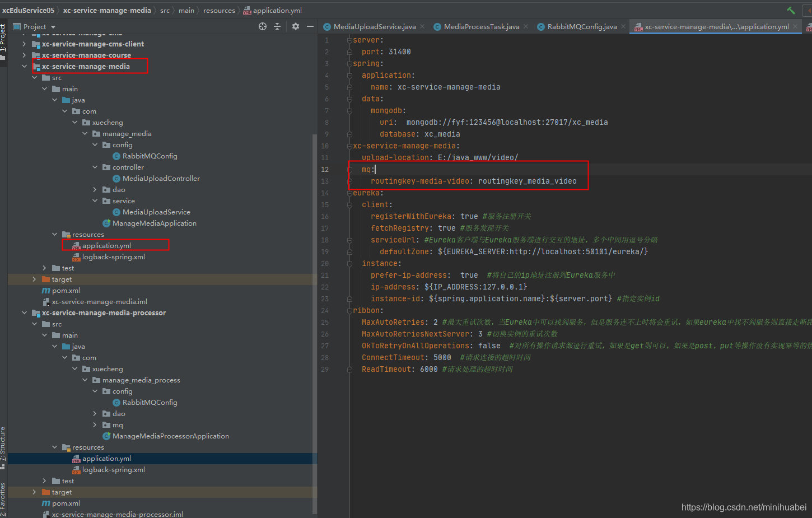Click line number 12 in gutter
Screen dimensions: 812x518
coord(325,169)
